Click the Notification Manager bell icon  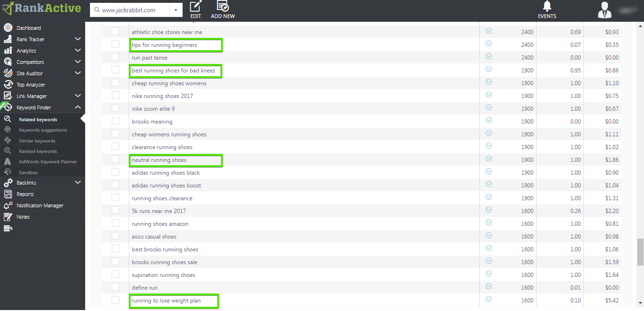8,205
